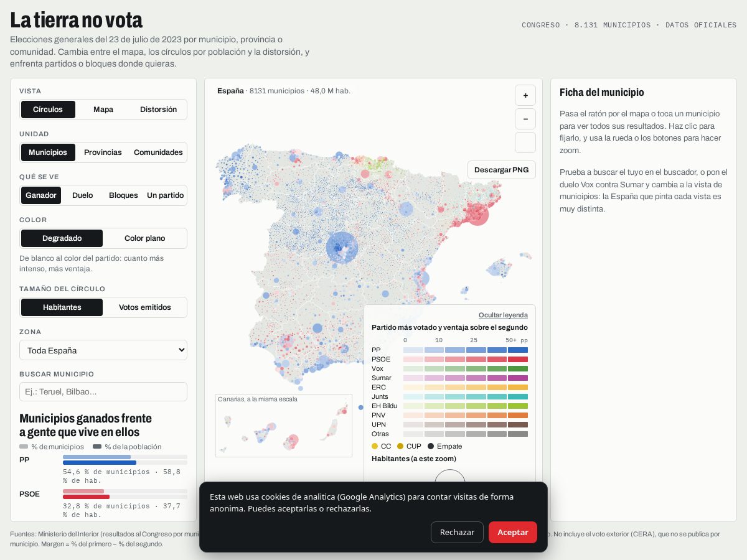Click the large blue Madrid circle on map
This screenshot has width=747, height=560.
(342, 248)
